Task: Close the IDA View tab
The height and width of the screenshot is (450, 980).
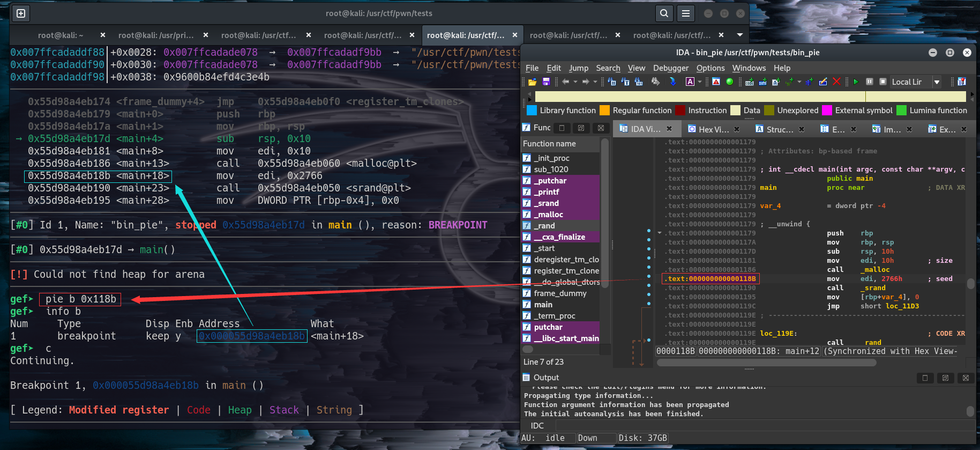Action: [669, 129]
